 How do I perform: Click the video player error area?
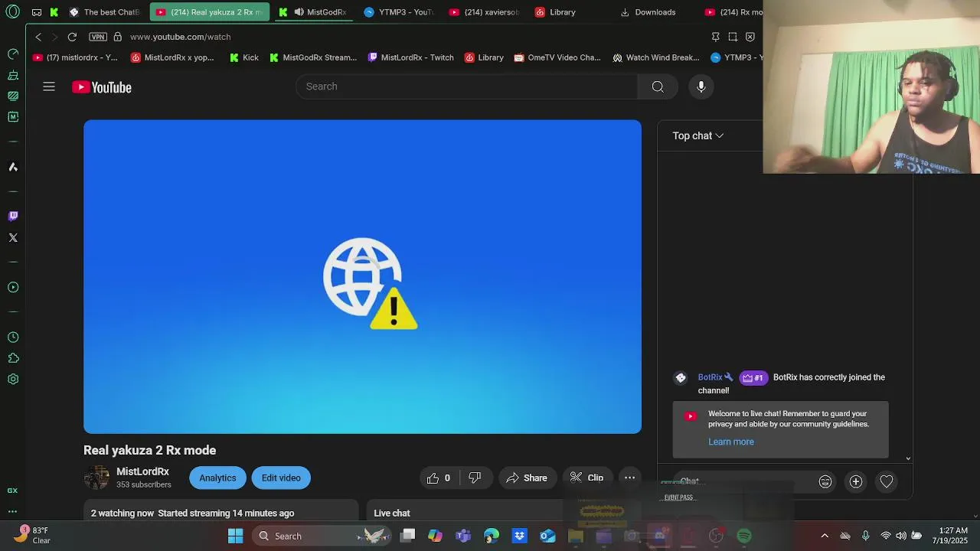pyautogui.click(x=362, y=276)
